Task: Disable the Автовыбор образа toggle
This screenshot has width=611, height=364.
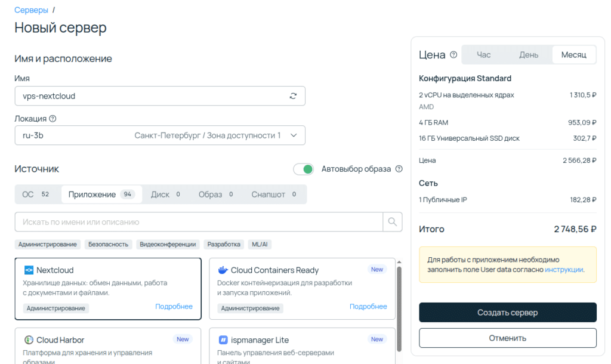Action: coord(303,169)
